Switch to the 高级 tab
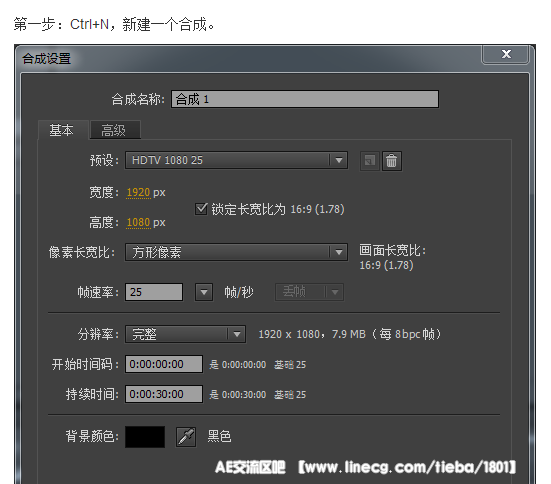This screenshot has width=551, height=484. 115,130
